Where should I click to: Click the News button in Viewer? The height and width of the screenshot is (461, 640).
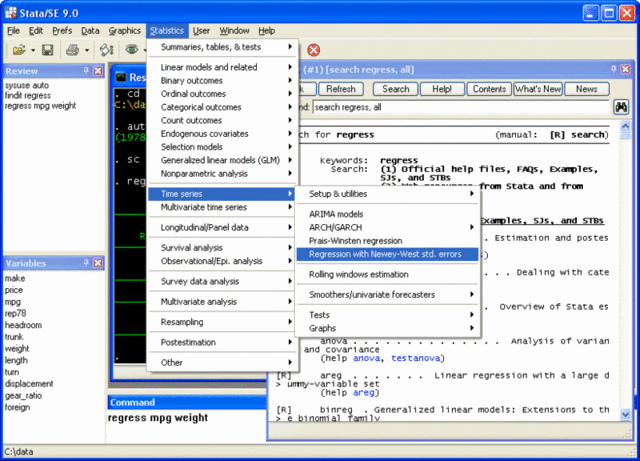point(587,89)
